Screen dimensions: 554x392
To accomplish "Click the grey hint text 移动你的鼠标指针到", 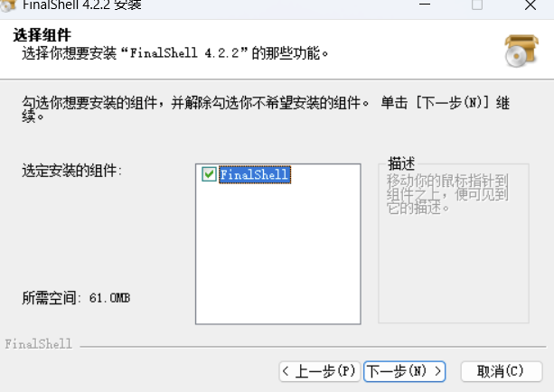I will click(x=447, y=182).
